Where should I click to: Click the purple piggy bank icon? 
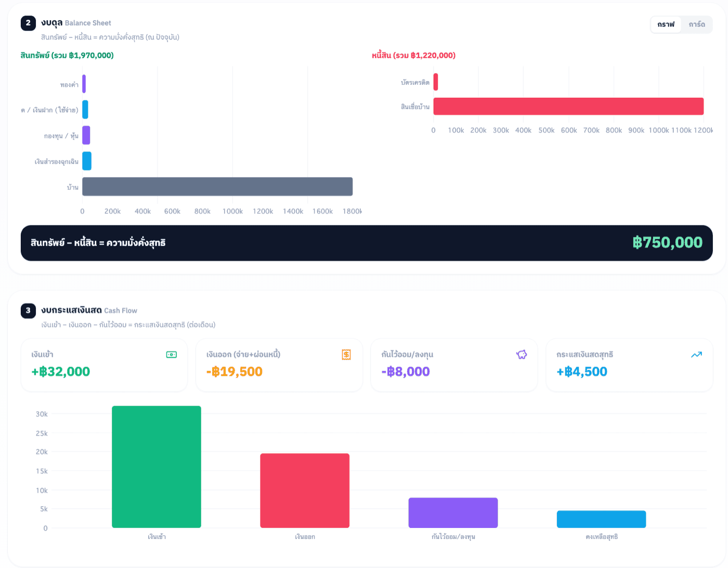[x=522, y=355]
